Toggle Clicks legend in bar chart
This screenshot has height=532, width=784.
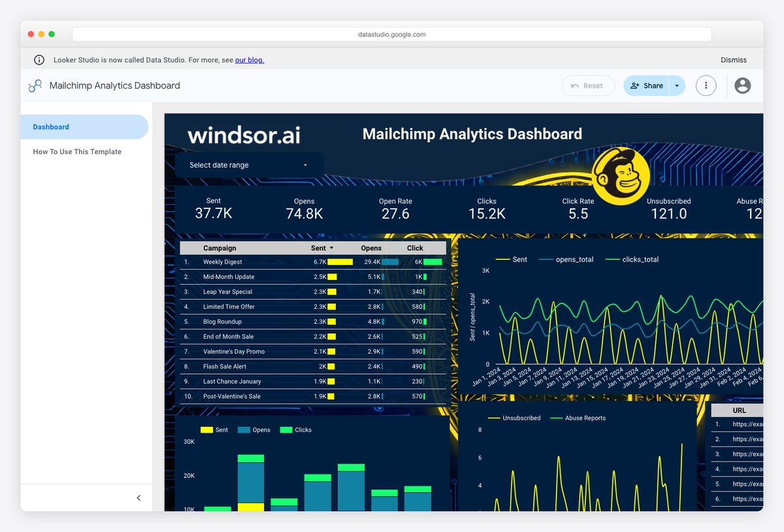(296, 430)
